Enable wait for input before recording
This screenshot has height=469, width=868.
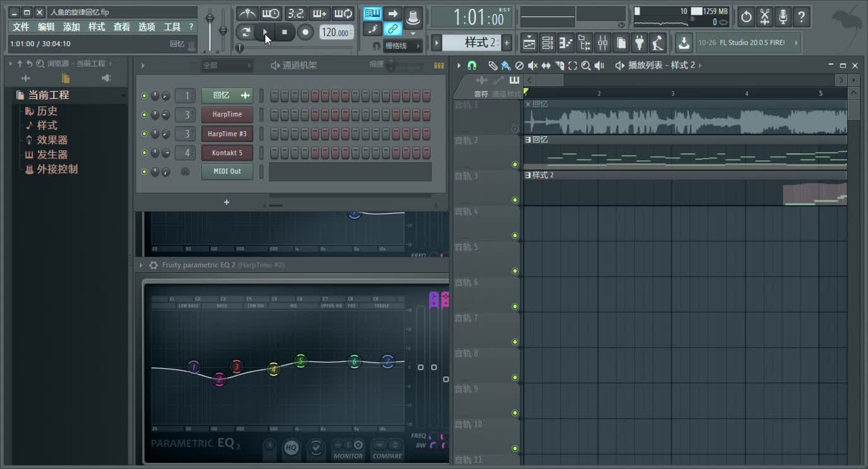tap(271, 14)
